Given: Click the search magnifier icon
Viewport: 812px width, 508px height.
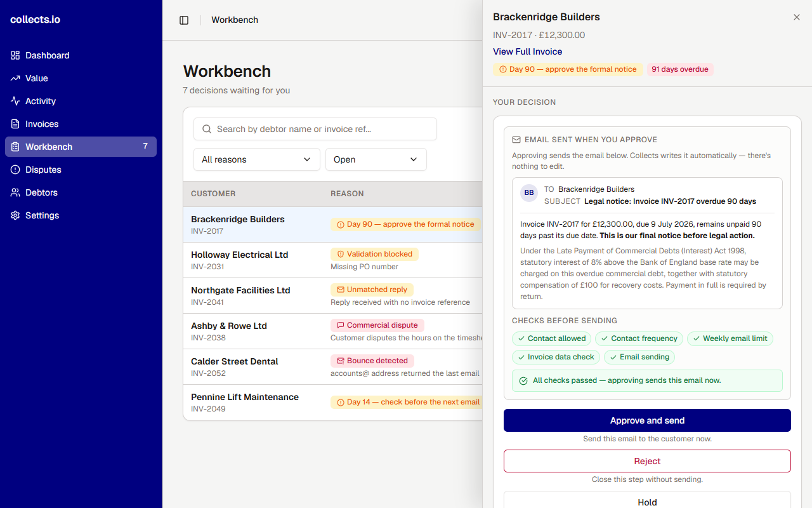Looking at the screenshot, I should [x=207, y=129].
